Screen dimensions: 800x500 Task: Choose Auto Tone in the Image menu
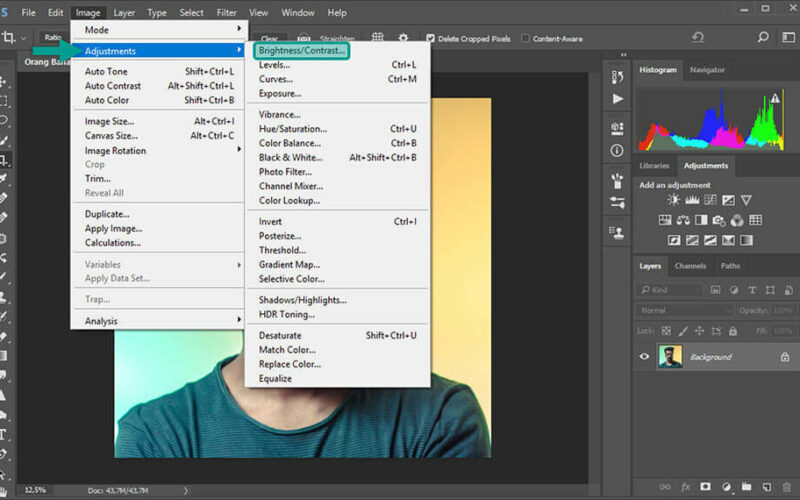(x=159, y=71)
